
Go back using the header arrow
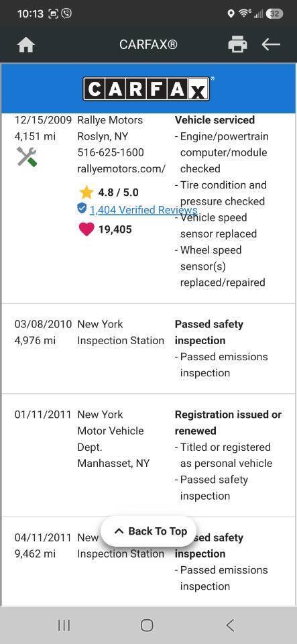coord(271,44)
